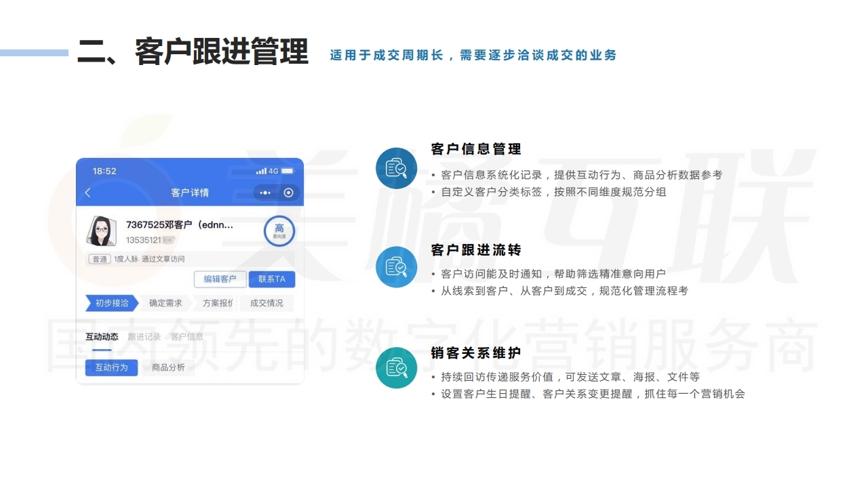The image size is (868, 488).
Task: Click the 编辑客户 button
Action: coord(220,279)
